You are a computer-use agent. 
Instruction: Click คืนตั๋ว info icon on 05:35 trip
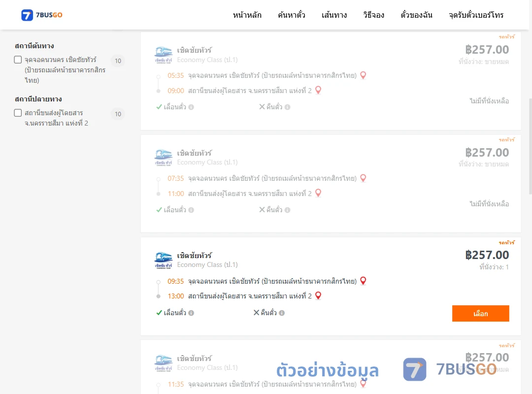[287, 107]
